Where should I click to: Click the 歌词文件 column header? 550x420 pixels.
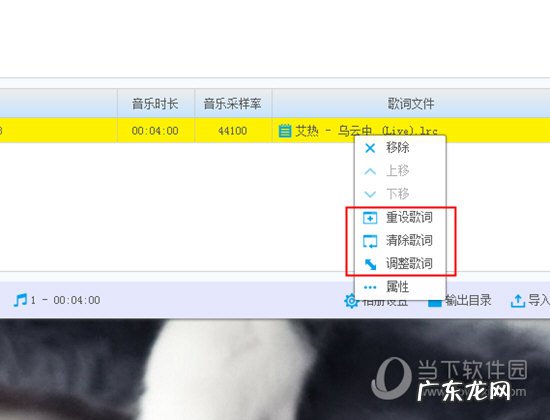411,104
